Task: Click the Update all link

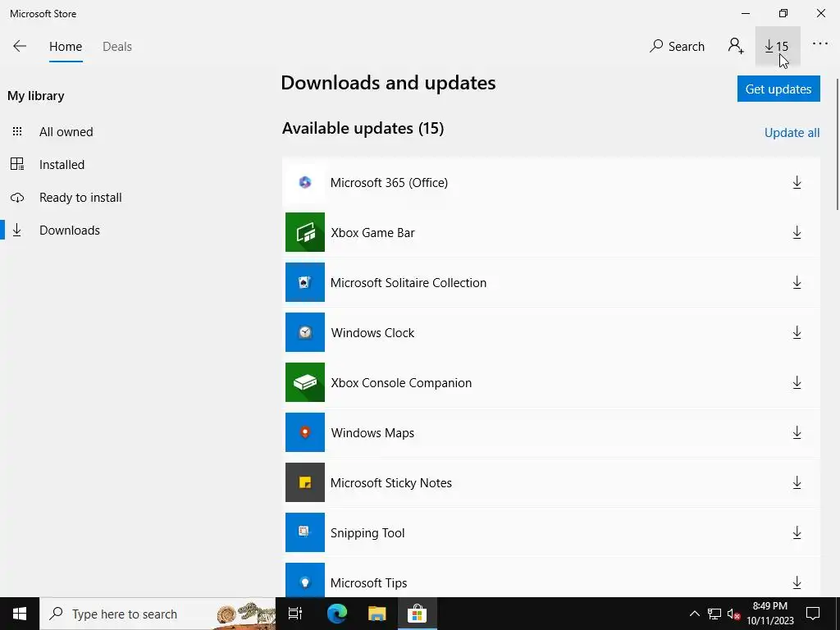Action: point(792,133)
